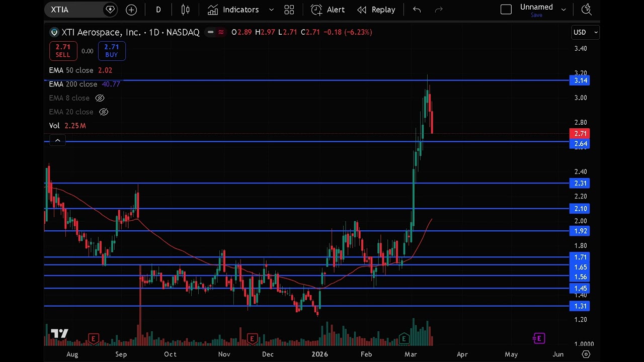Viewport: 644px width, 362px height.
Task: Click the TradingView logo on chart
Action: click(59, 334)
